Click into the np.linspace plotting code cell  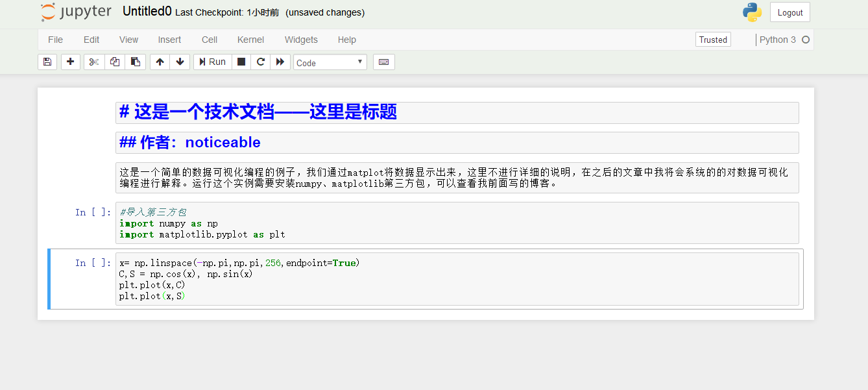(x=457, y=279)
